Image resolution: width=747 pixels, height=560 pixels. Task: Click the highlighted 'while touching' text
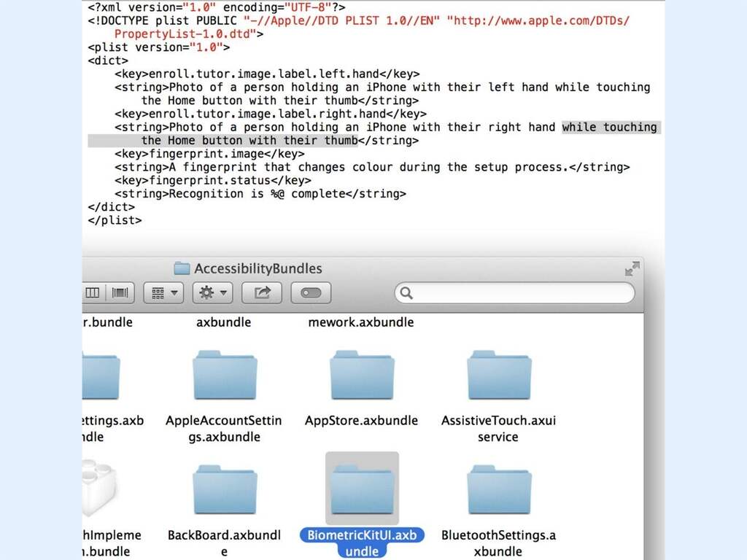[x=609, y=127]
